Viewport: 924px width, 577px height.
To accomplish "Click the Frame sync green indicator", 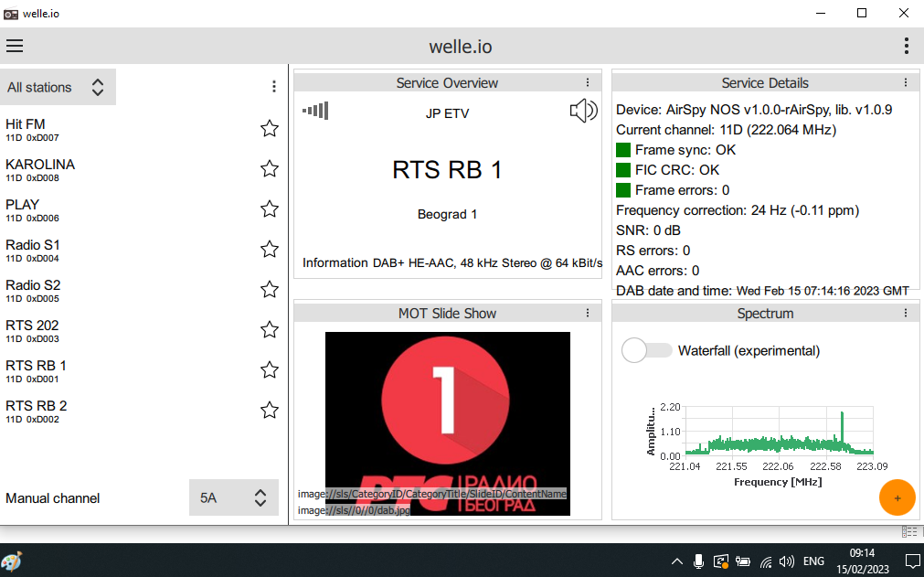I will pos(623,150).
